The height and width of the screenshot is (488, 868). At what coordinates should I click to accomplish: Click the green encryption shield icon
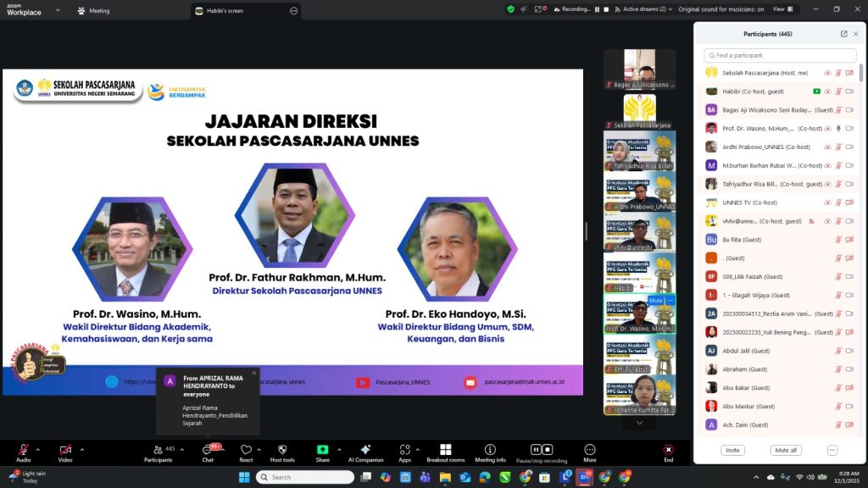511,9
